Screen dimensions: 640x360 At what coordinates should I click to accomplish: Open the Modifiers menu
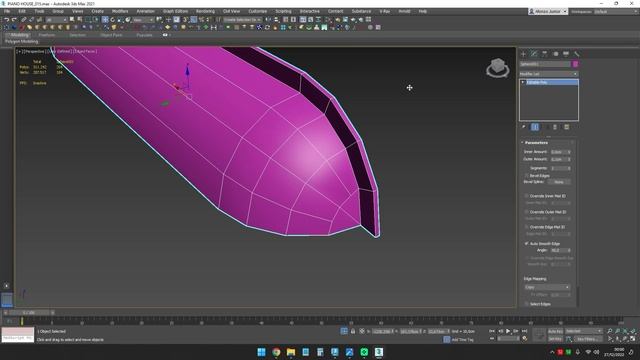point(120,11)
